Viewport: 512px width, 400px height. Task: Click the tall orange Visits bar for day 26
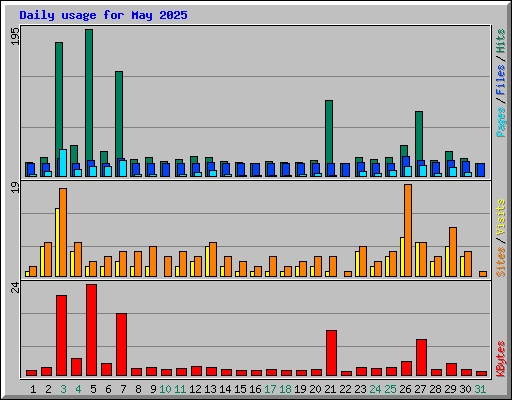pos(408,230)
